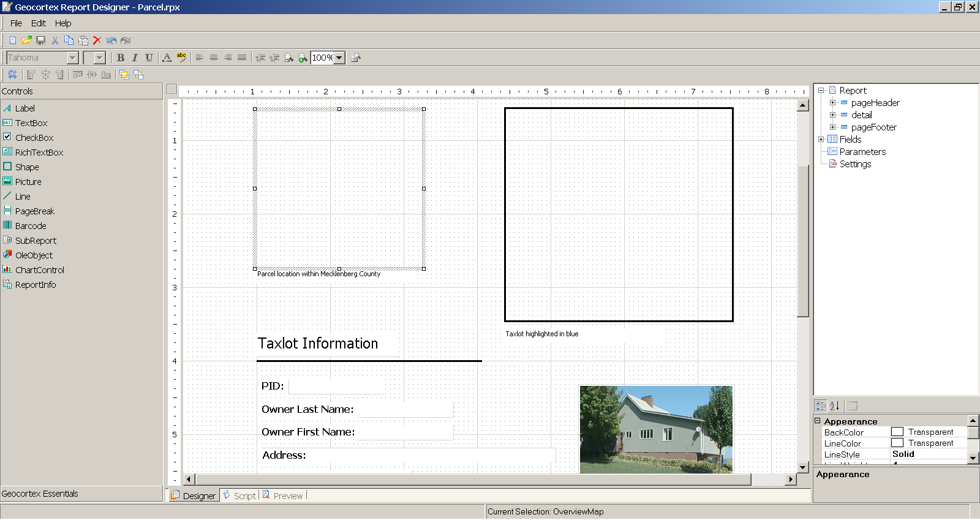Copy the selected control
The height and width of the screenshot is (520, 980).
pos(69,40)
